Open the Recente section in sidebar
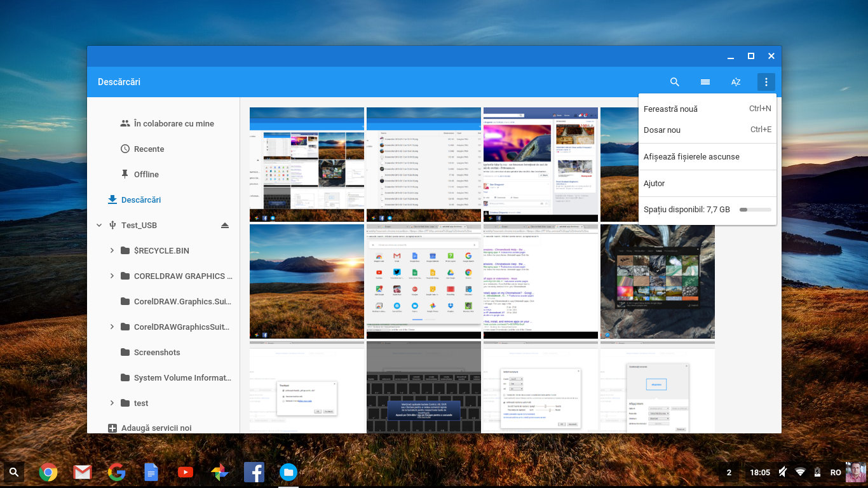The height and width of the screenshot is (488, 868). (x=149, y=149)
